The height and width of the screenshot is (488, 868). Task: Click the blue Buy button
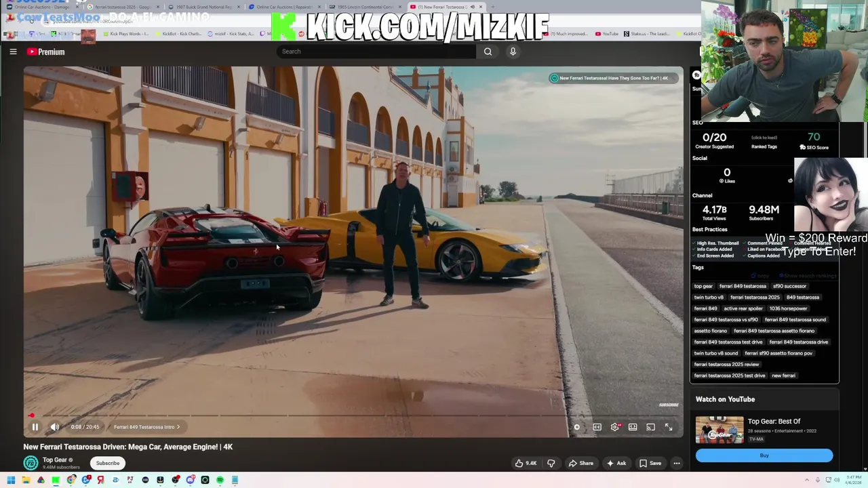pos(764,455)
